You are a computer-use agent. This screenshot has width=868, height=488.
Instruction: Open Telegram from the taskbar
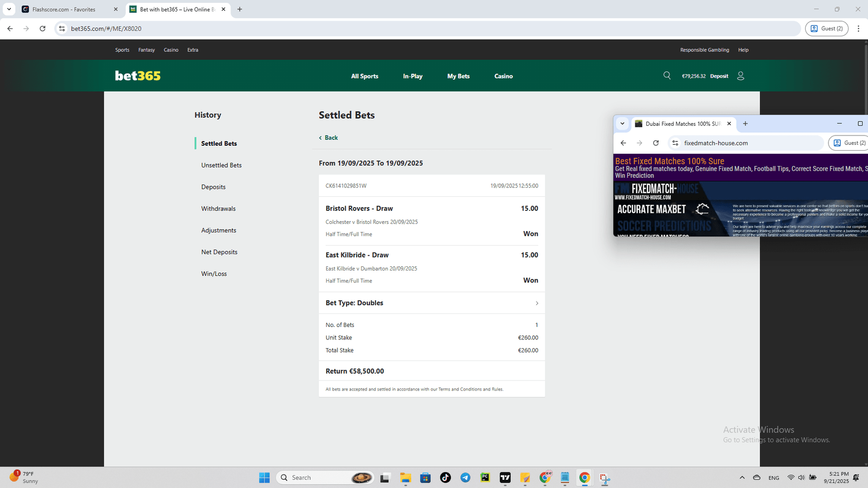[465, 478]
